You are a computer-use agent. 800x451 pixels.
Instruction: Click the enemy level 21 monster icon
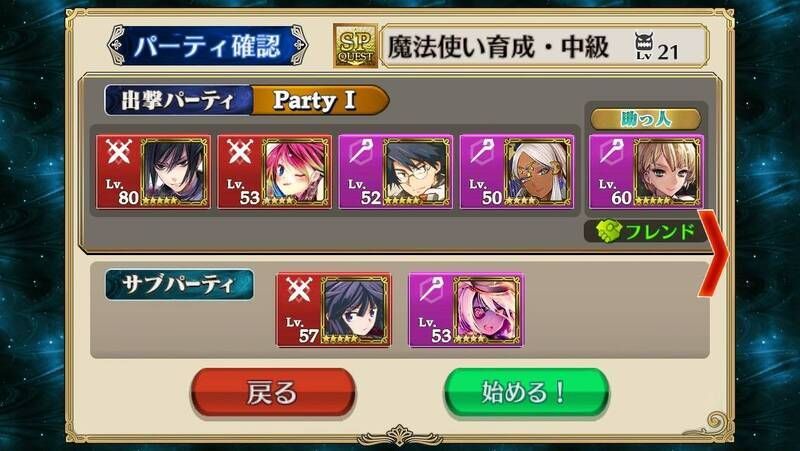(644, 46)
